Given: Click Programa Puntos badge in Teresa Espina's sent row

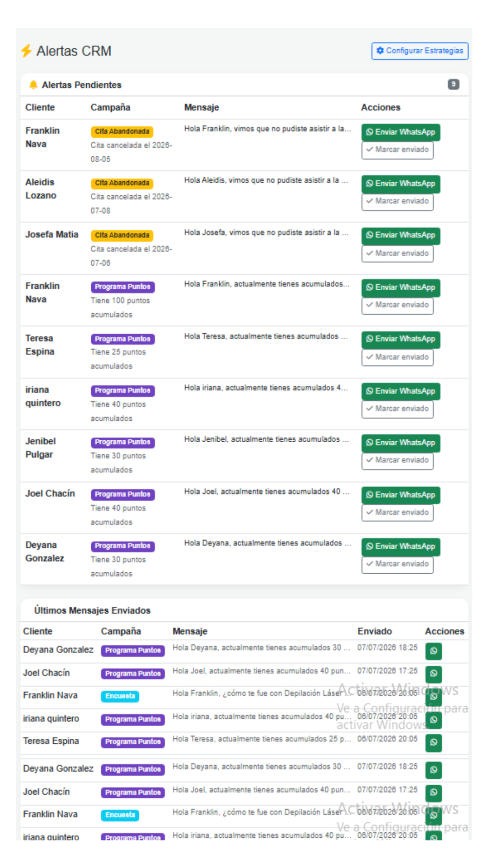Looking at the screenshot, I should [x=133, y=742].
